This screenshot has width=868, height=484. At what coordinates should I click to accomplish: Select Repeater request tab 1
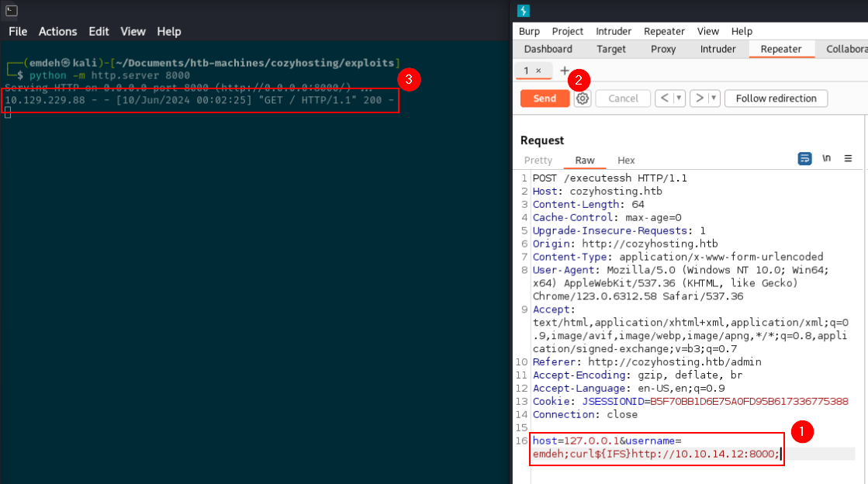pos(527,71)
